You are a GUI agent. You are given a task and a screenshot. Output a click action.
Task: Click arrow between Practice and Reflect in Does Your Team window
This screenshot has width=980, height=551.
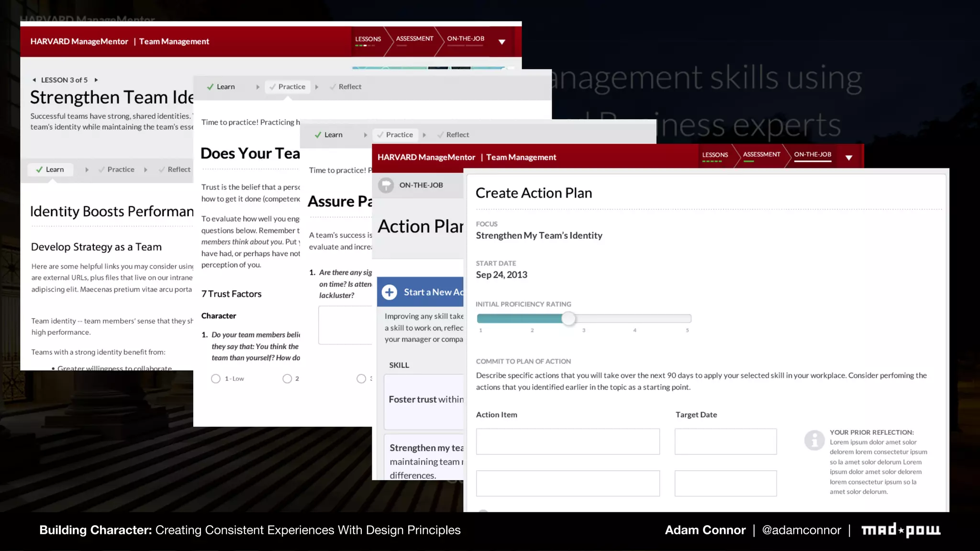click(317, 87)
